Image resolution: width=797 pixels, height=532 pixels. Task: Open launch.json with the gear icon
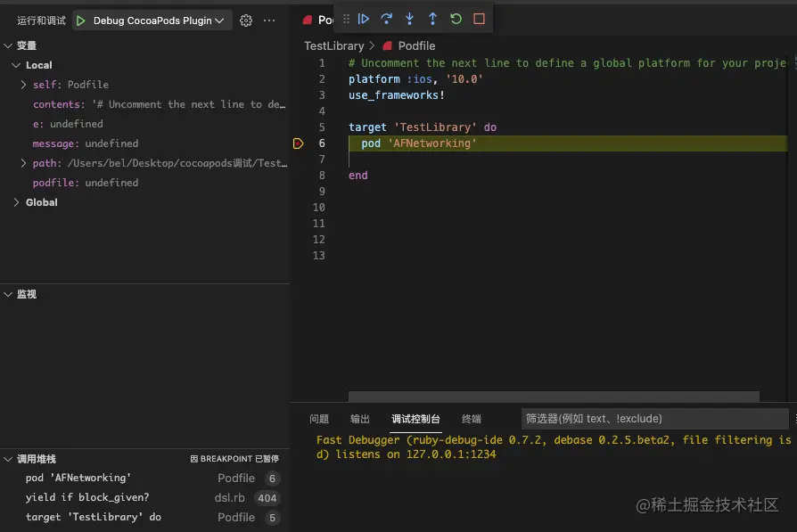(x=246, y=20)
